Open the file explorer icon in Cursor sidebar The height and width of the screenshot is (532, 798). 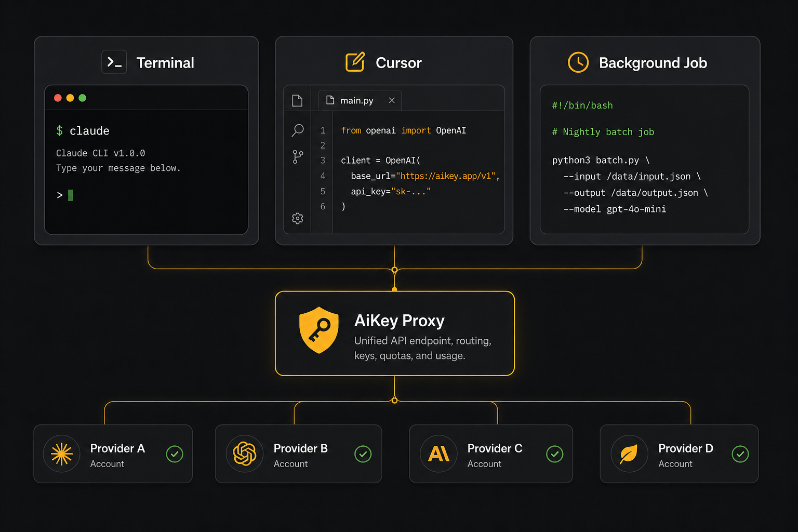[x=297, y=100]
